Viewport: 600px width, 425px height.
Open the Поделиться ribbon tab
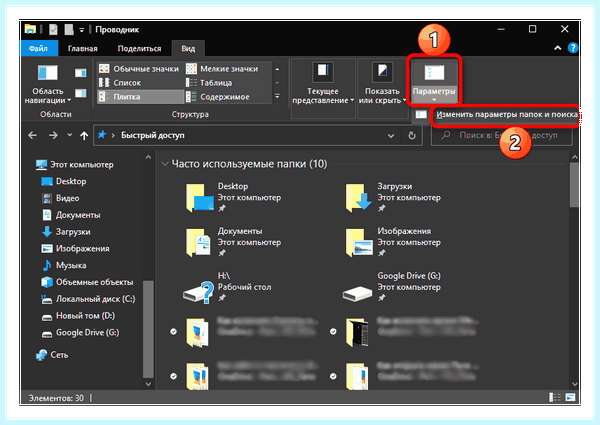click(139, 49)
